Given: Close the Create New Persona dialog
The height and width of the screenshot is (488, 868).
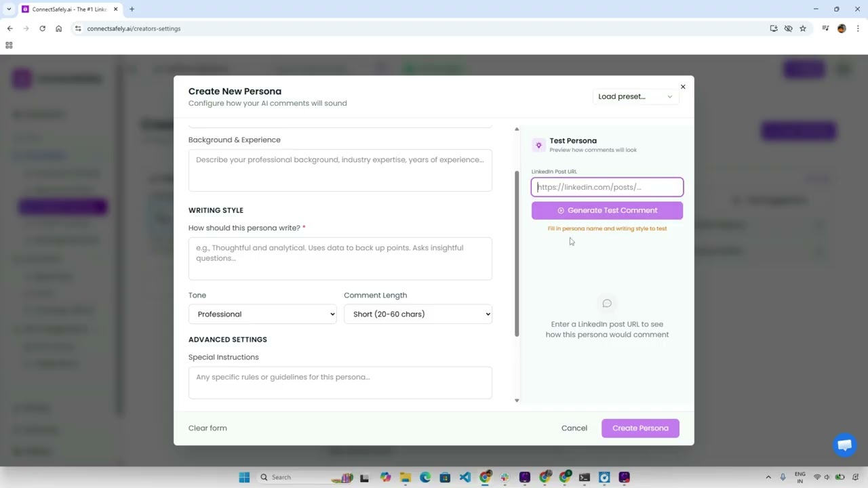Looking at the screenshot, I should pyautogui.click(x=683, y=87).
